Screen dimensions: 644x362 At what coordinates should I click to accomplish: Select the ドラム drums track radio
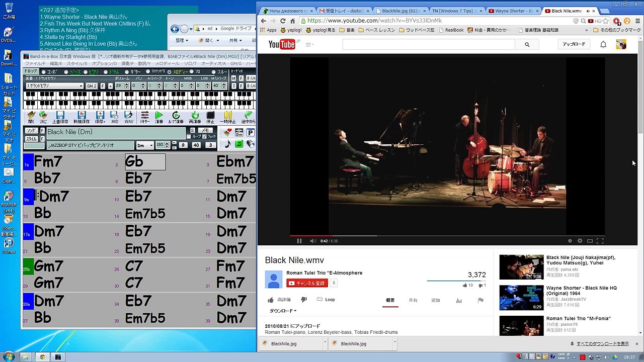pos(105,72)
